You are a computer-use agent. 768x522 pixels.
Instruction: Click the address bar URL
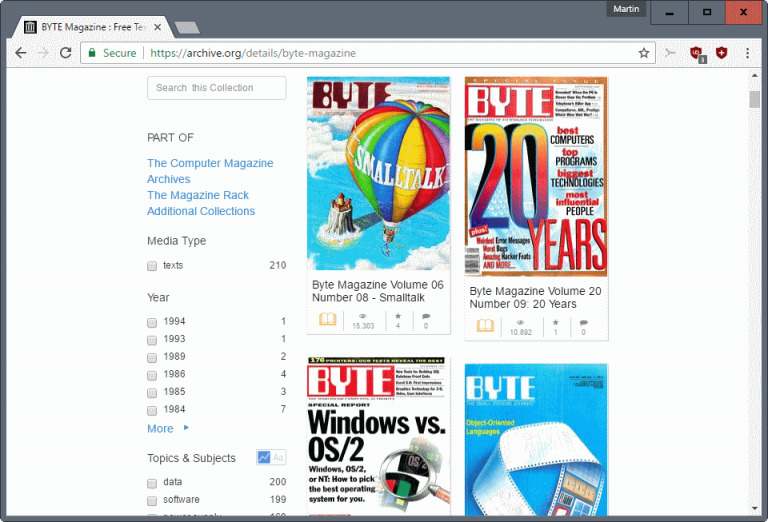point(253,53)
